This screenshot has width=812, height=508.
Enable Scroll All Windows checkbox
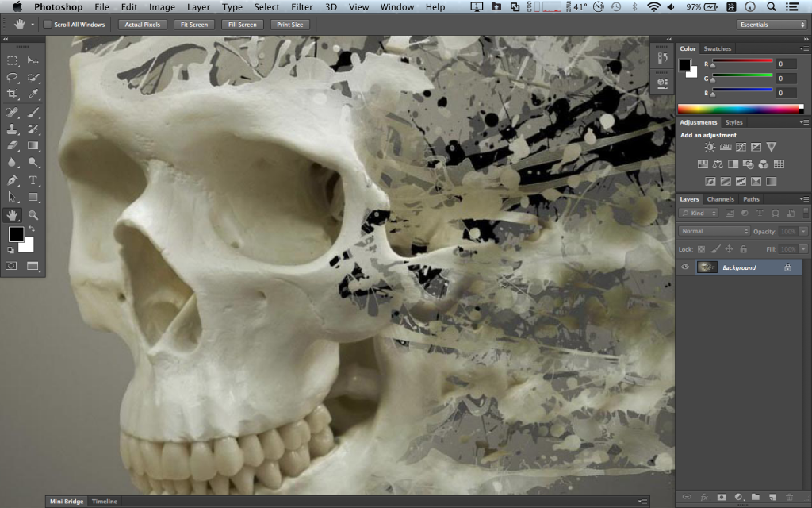pos(48,25)
